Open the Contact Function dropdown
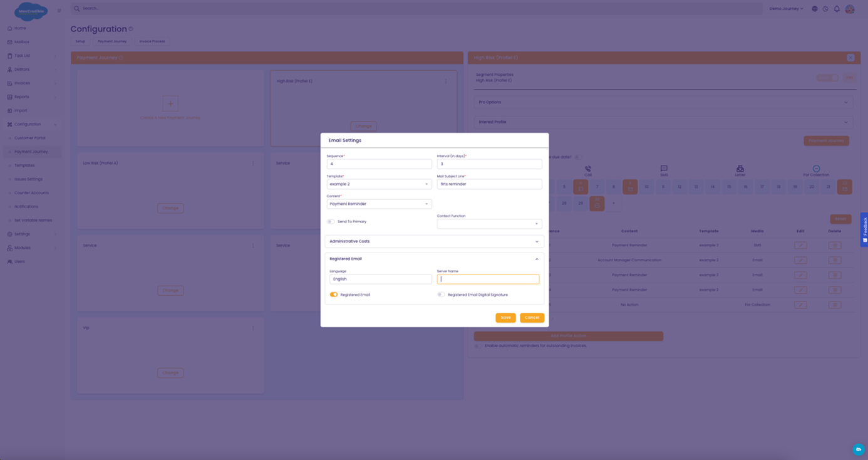 (489, 224)
